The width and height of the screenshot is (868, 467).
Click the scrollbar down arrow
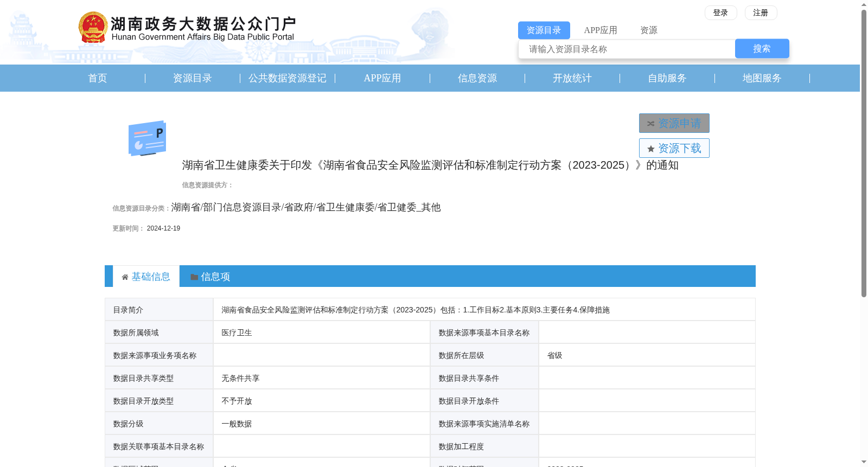[864, 462]
